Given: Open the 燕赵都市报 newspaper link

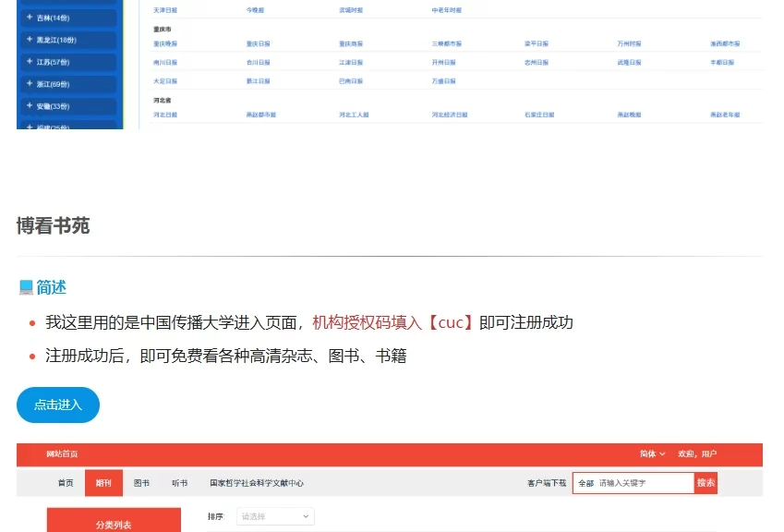Looking at the screenshot, I should tap(261, 115).
